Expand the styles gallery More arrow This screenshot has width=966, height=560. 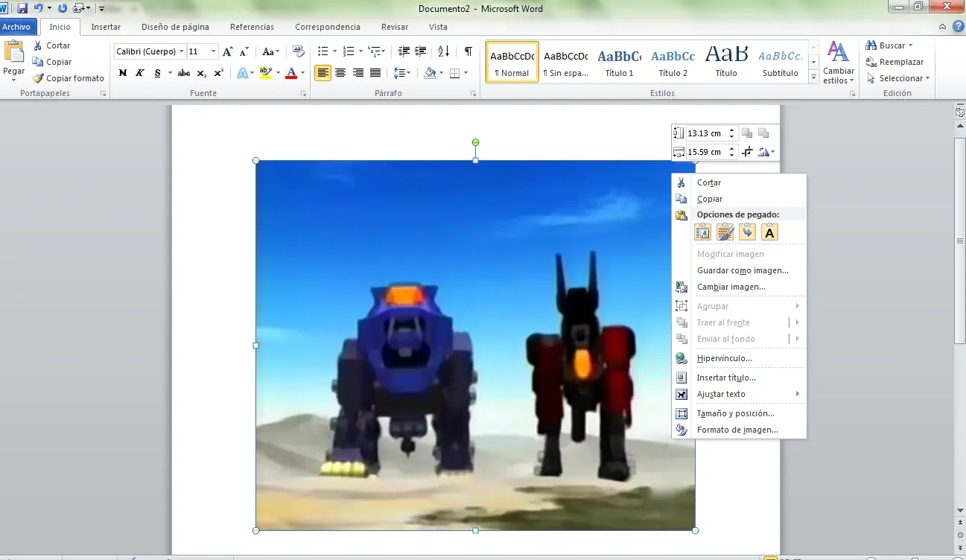[813, 77]
